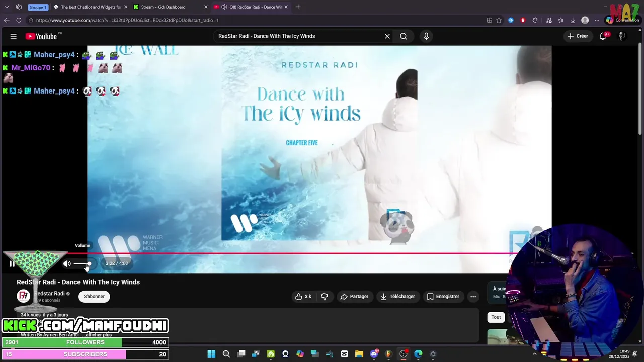Launch the Copilot taskbar app
The image size is (644, 362).
300,354
